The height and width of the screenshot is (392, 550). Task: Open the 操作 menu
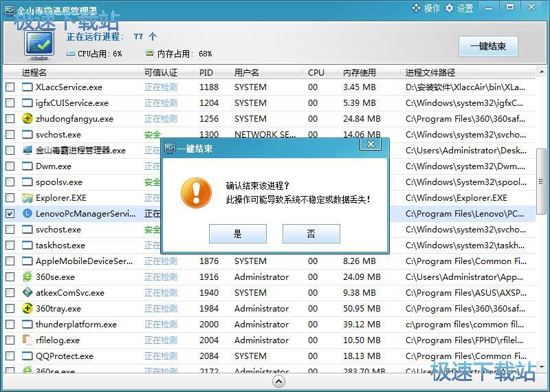pos(426,8)
